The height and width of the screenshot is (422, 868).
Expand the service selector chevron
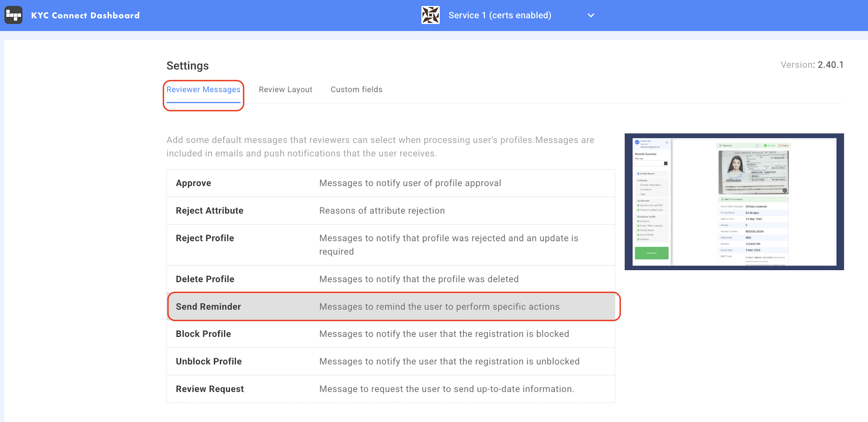point(591,16)
